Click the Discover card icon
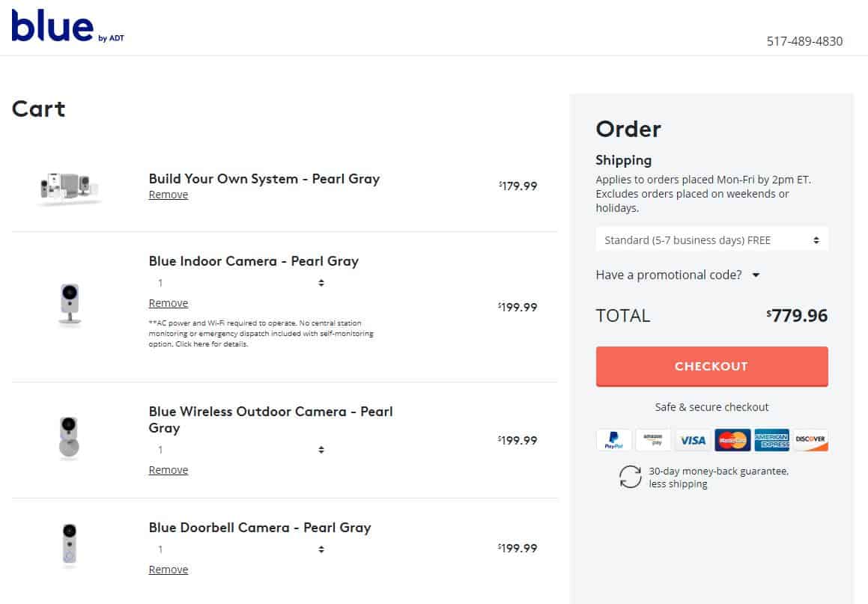 (x=810, y=440)
